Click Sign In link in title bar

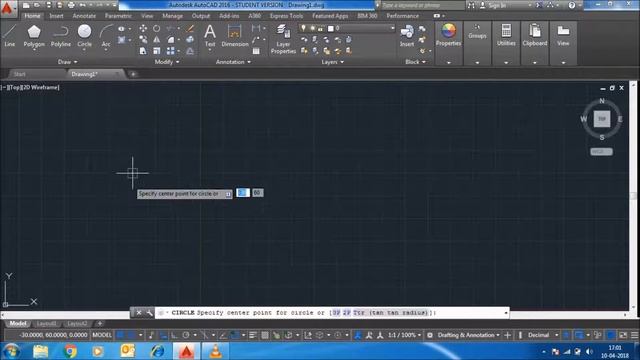(x=497, y=5)
